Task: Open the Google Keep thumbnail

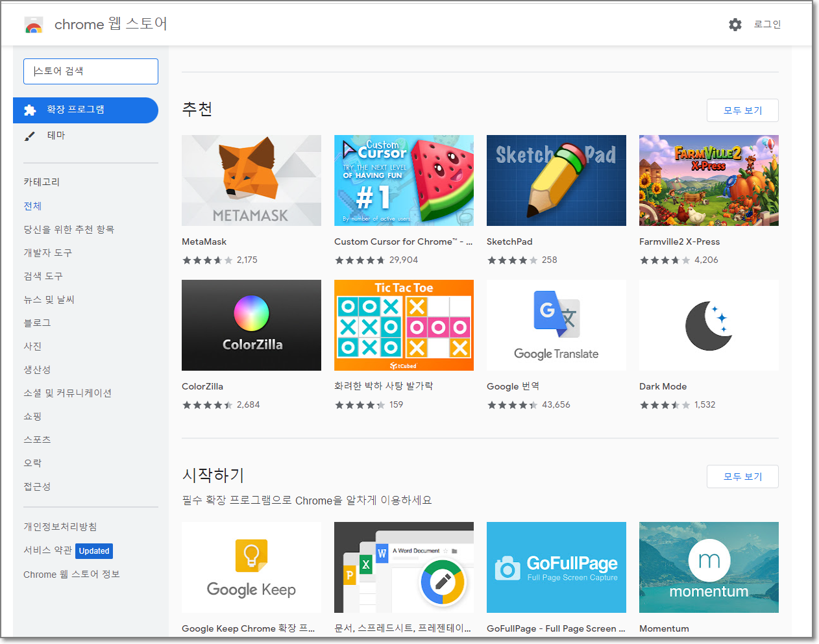Action: [251, 567]
